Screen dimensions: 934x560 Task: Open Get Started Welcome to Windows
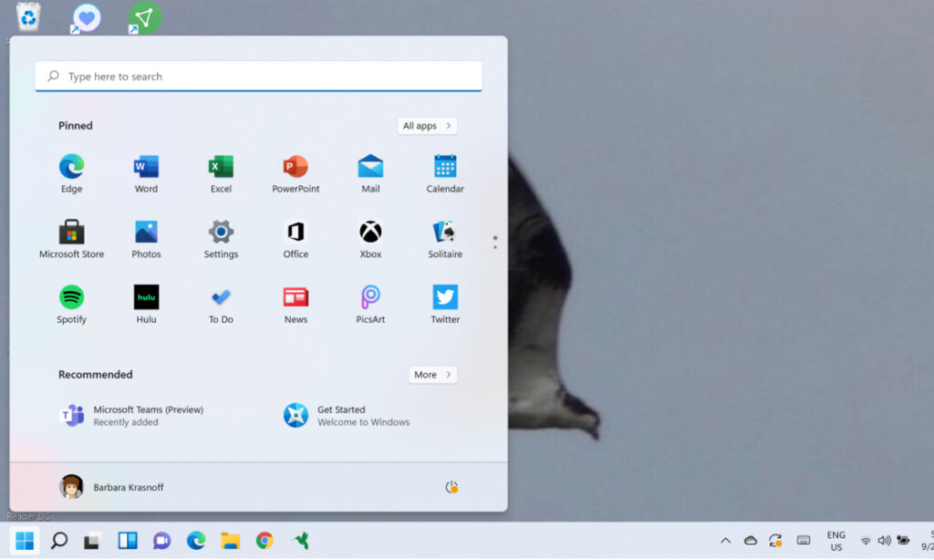click(x=347, y=415)
